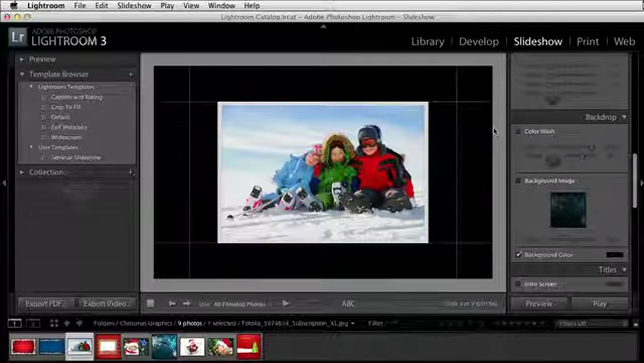The height and width of the screenshot is (363, 644).
Task: Add ABC text overlay to slide
Action: click(x=348, y=303)
